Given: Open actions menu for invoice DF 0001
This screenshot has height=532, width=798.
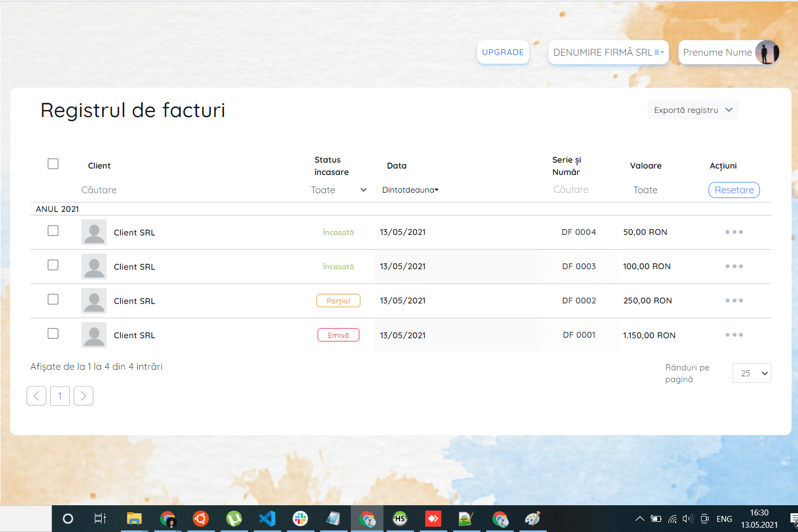Looking at the screenshot, I should 734,335.
